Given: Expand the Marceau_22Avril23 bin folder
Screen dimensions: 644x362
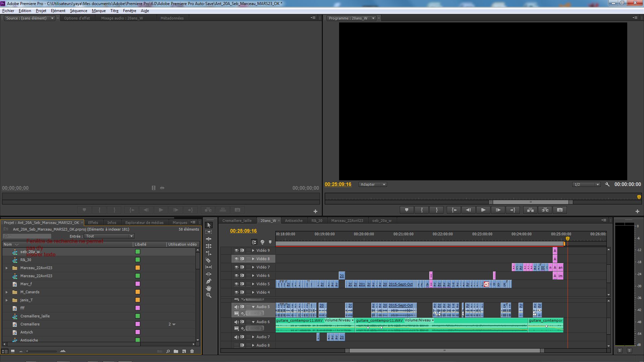Looking at the screenshot, I should click(7, 268).
